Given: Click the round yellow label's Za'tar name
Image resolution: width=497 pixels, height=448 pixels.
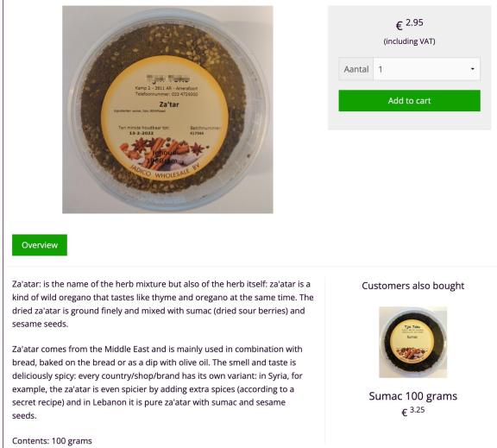Looking at the screenshot, I should [x=169, y=104].
